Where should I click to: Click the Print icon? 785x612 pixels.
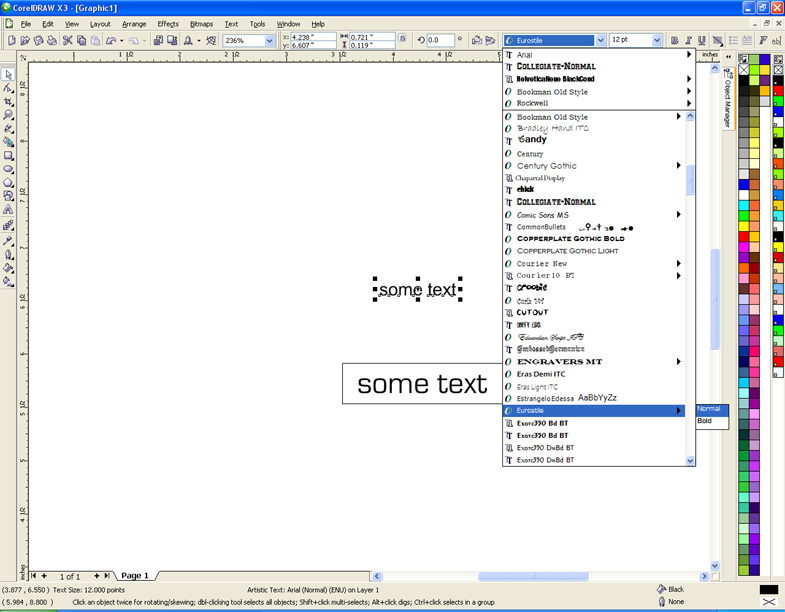click(x=52, y=41)
